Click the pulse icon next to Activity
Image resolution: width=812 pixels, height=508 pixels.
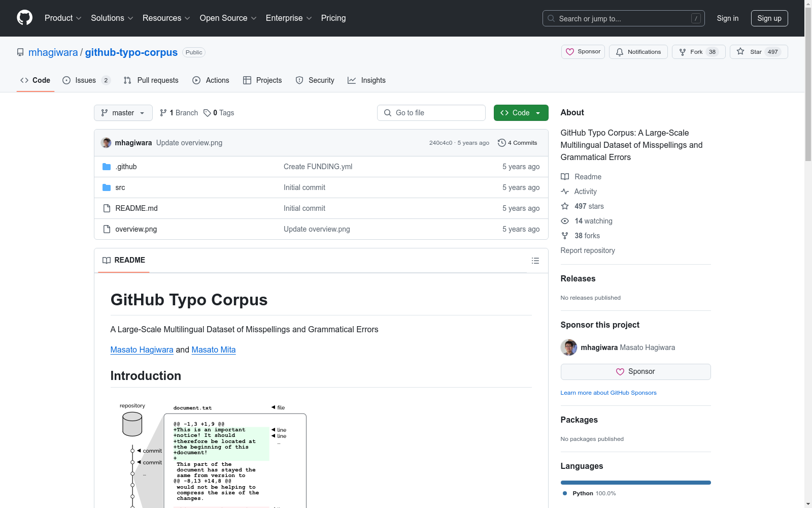[x=565, y=192]
